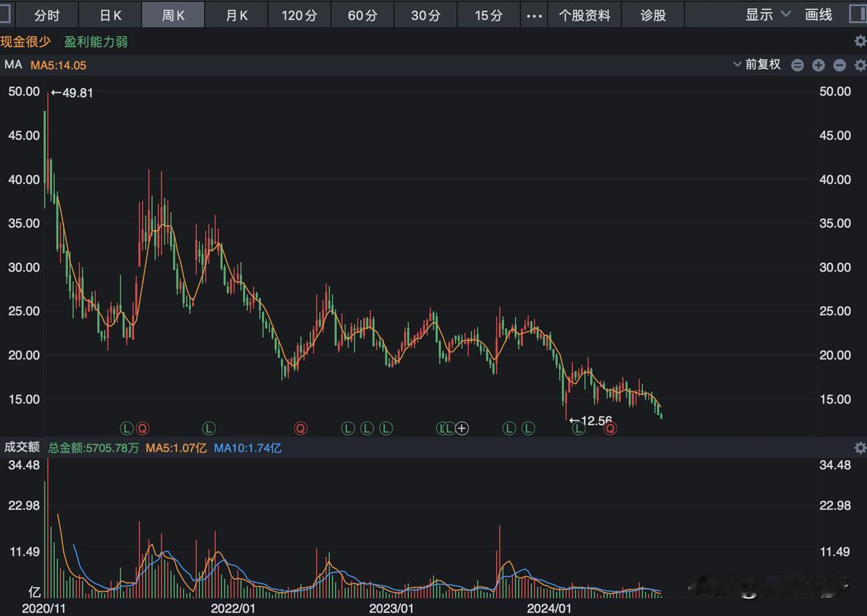This screenshot has height=616, width=867.
Task: Click the 2022/01 date axis label
Action: click(233, 608)
